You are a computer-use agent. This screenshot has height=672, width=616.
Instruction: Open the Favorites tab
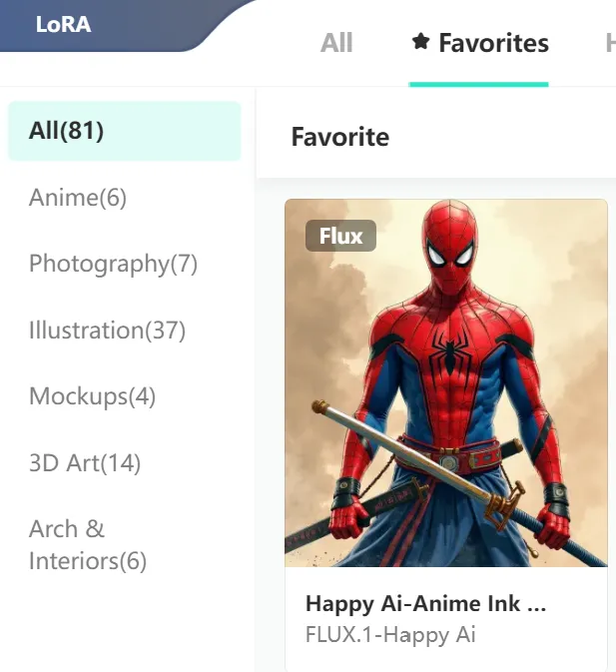480,43
